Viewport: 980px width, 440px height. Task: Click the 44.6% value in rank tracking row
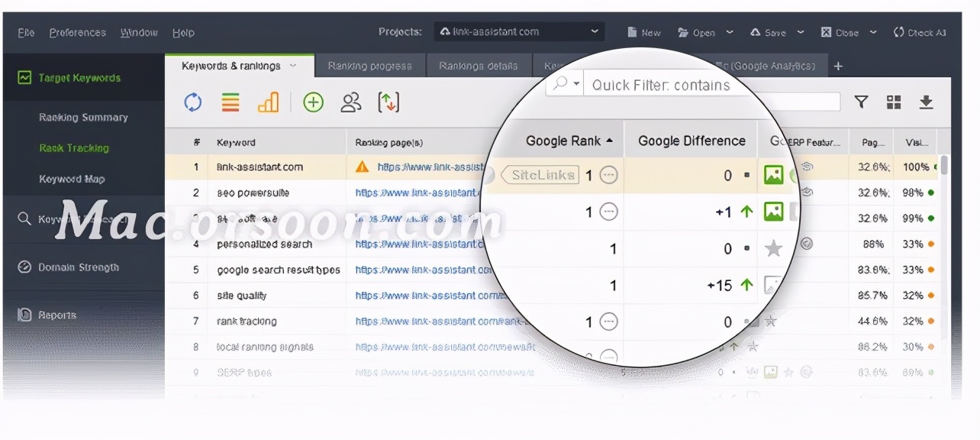[873, 322]
